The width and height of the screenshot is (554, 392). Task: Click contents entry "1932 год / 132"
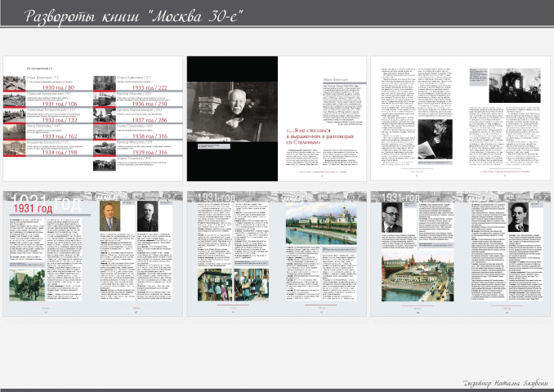pos(60,120)
